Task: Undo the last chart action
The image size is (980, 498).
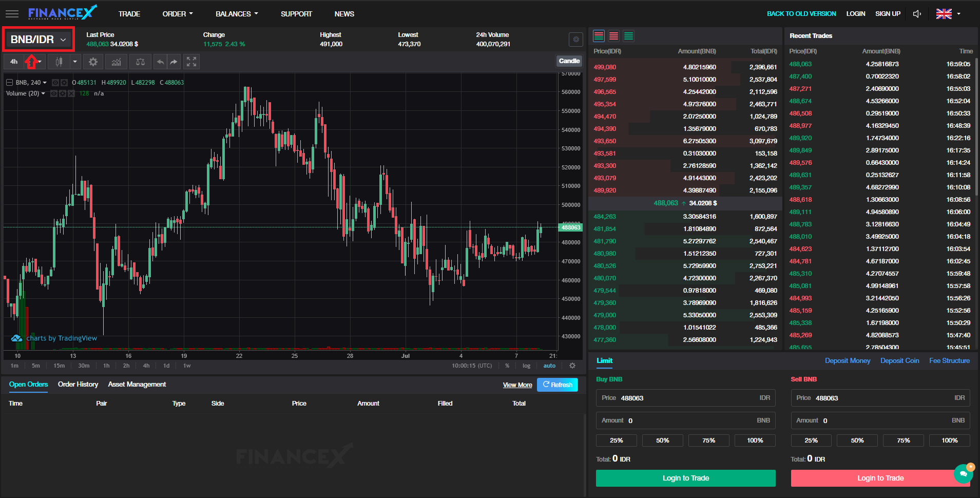Action: [x=160, y=62]
